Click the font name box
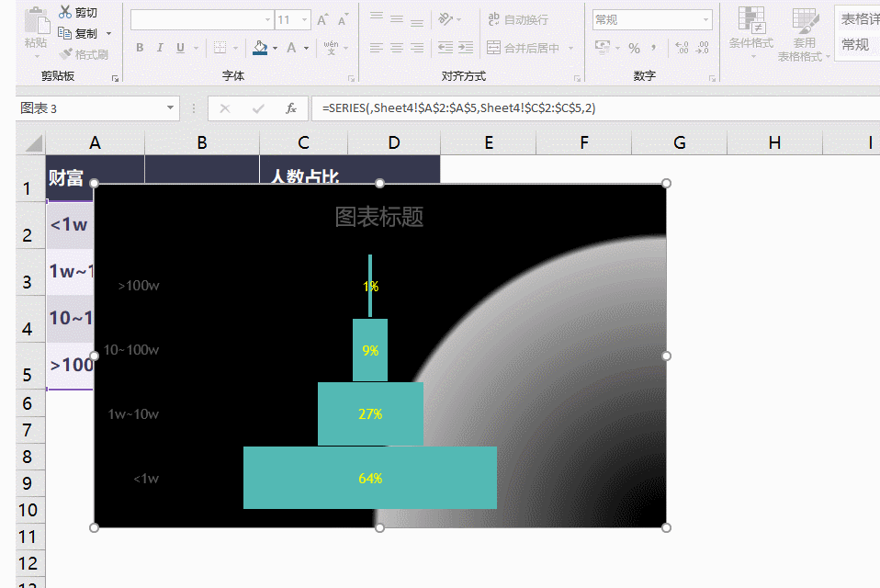The width and height of the screenshot is (880, 588). tap(202, 20)
